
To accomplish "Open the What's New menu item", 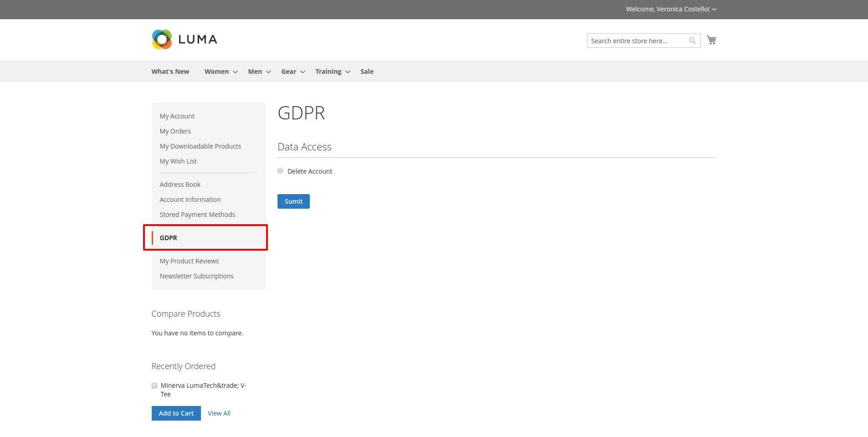I will click(170, 72).
